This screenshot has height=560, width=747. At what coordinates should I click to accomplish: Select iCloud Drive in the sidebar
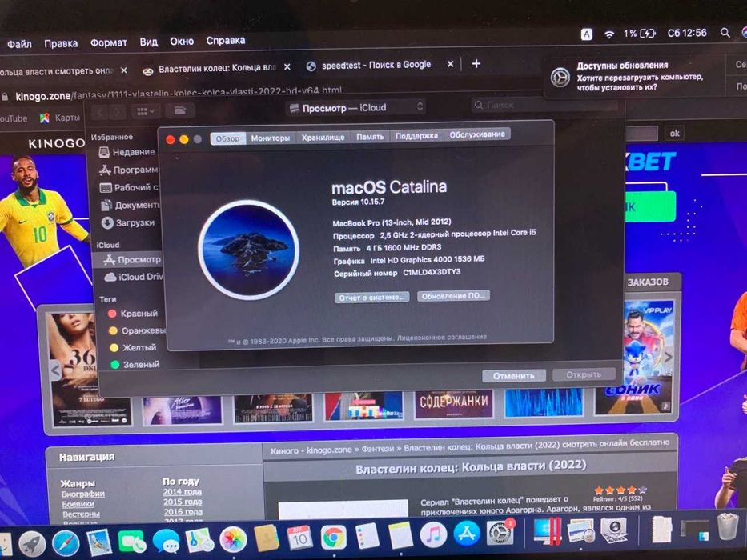pyautogui.click(x=134, y=277)
